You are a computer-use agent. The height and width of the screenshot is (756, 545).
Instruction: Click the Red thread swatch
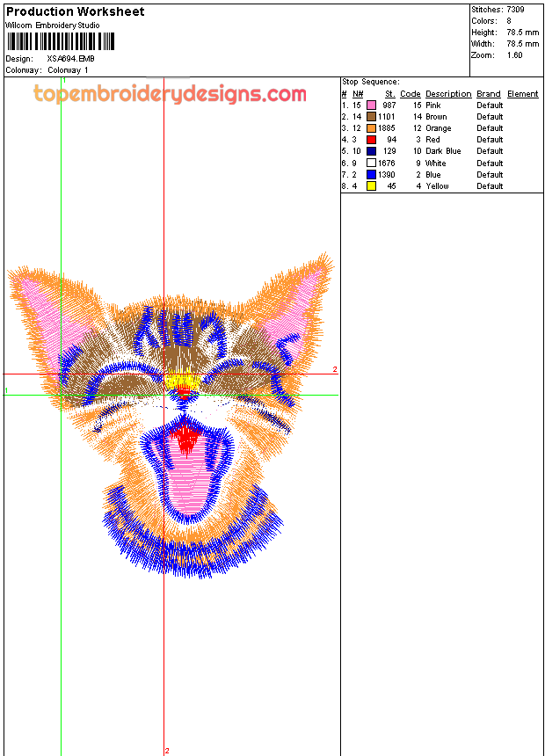(x=371, y=140)
